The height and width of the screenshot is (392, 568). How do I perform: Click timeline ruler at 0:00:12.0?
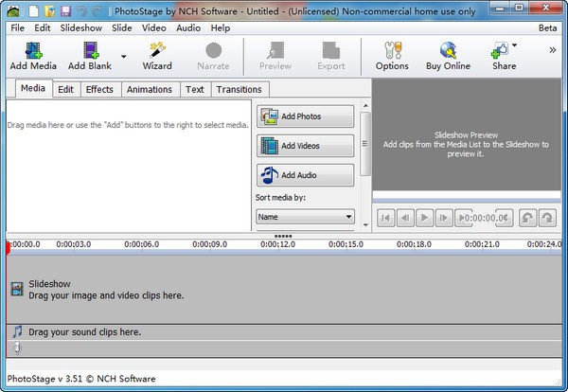click(x=277, y=244)
